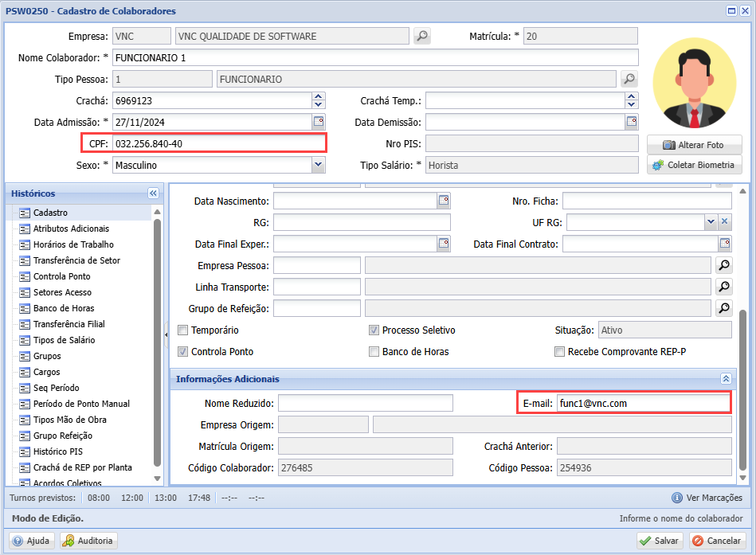Click the CPF input field
Screen dimensions: 756x555
coord(219,143)
